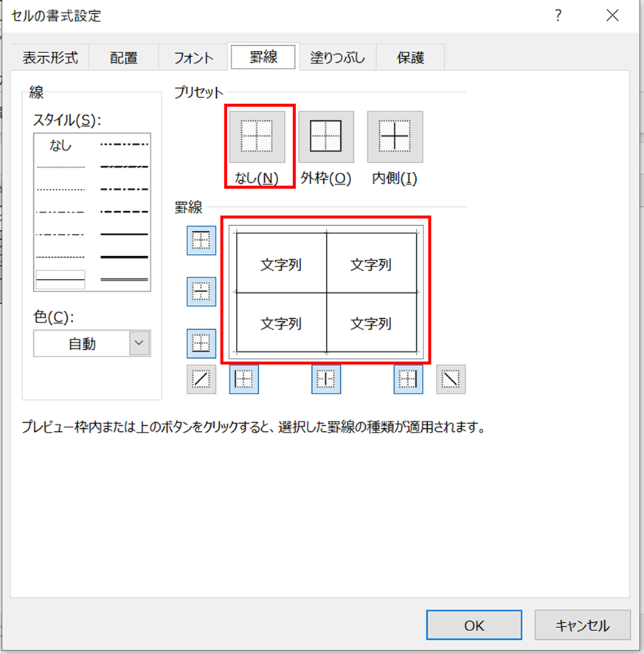Click the なし(N) preset border icon
644x654 pixels.
(x=257, y=137)
